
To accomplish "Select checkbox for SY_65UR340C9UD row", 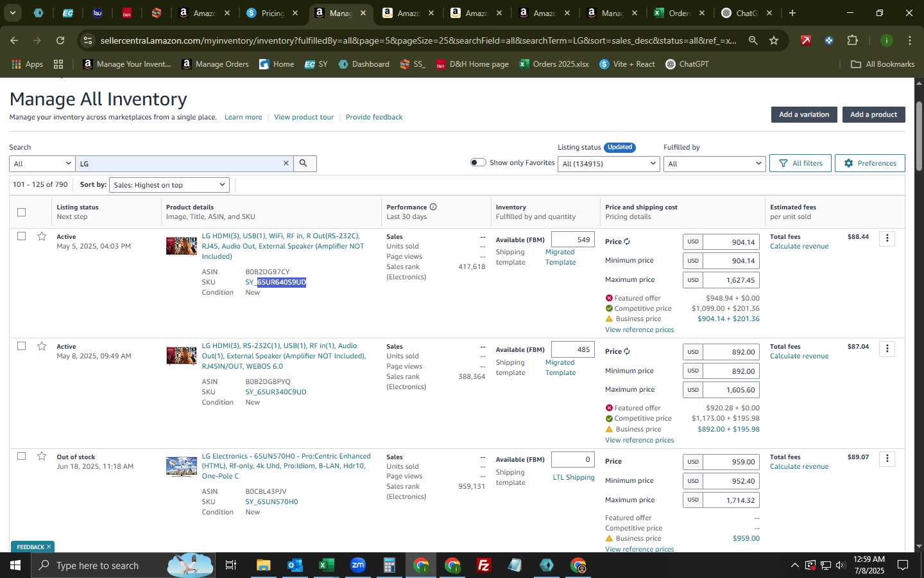I will 21,346.
